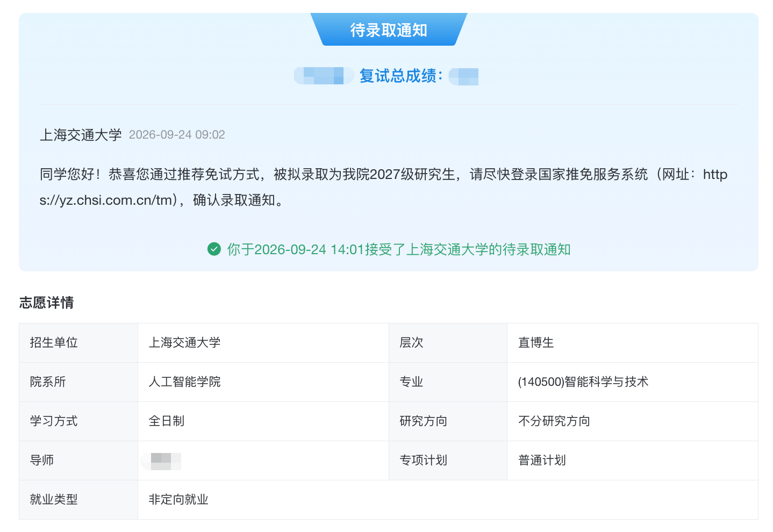Viewport: 773px width, 532px height.
Task: Click the 非定向就业 value cell
Action: 448,500
